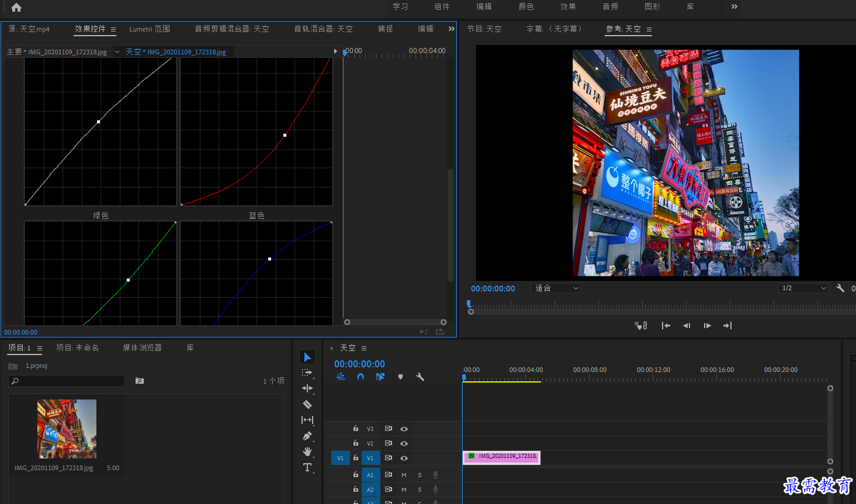Open timeline display settings wrench
Viewport: 856px width, 504px height.
420,377
